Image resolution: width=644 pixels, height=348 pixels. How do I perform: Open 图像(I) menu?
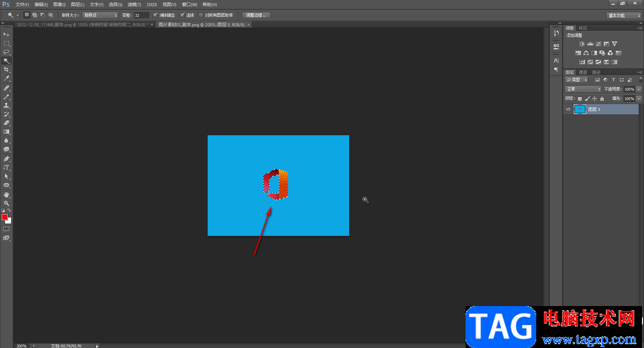[59, 5]
